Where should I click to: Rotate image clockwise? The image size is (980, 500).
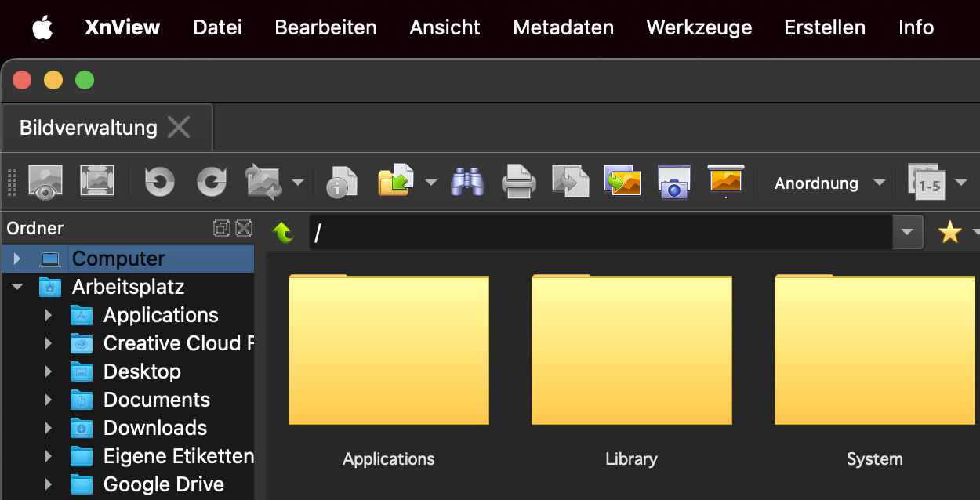click(212, 182)
